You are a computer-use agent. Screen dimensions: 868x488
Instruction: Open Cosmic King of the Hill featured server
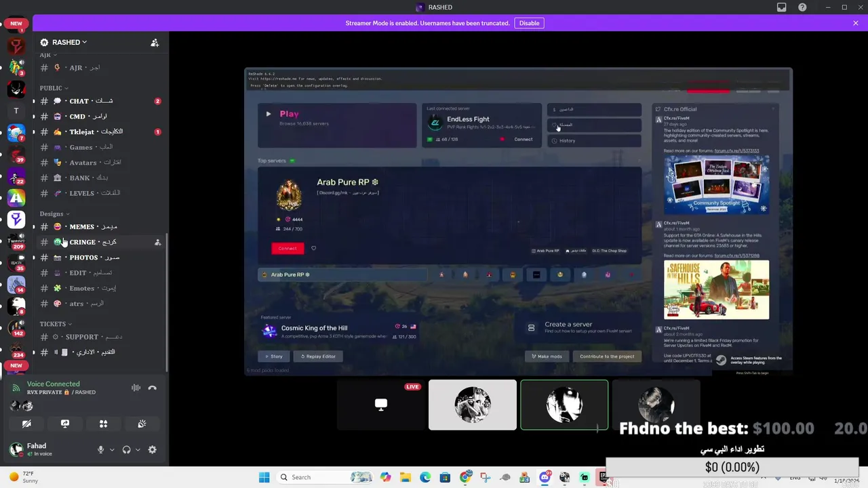(x=339, y=331)
